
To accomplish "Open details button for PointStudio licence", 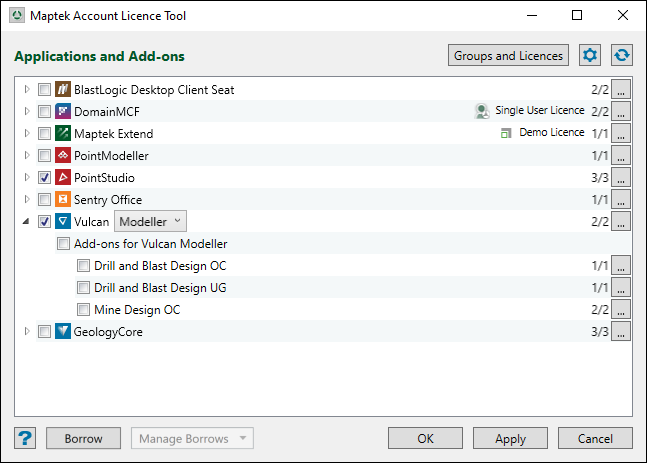I will click(622, 178).
